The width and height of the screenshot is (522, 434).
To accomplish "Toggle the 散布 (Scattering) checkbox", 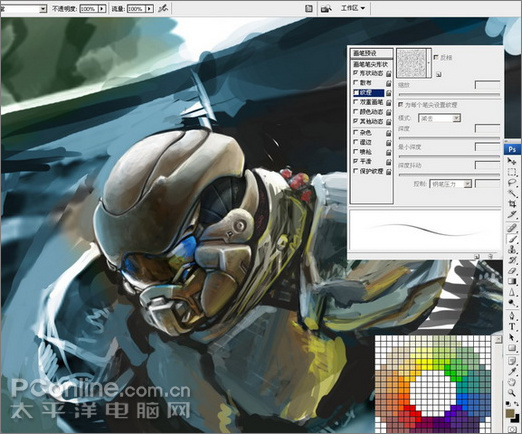I will pyautogui.click(x=356, y=82).
